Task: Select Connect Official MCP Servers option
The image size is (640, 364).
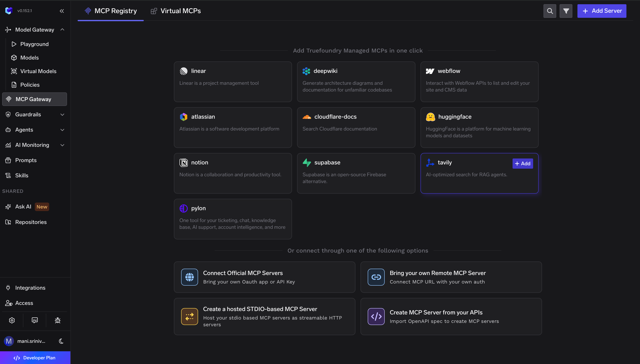Action: (264, 277)
